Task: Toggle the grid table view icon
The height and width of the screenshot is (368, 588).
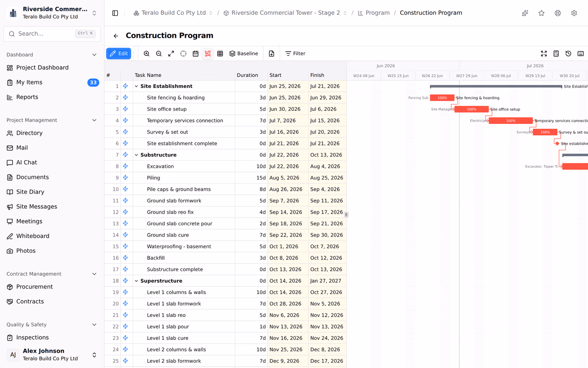Action: click(x=220, y=53)
